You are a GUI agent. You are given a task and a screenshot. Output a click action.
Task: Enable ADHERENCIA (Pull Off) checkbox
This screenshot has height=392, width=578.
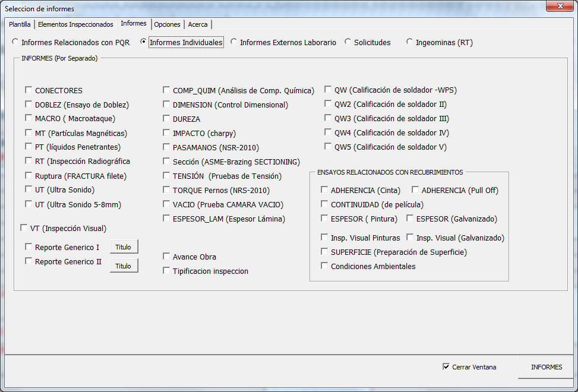[416, 190]
